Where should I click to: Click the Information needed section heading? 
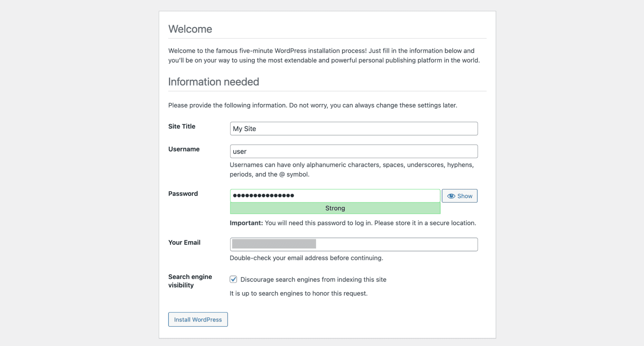pyautogui.click(x=213, y=82)
